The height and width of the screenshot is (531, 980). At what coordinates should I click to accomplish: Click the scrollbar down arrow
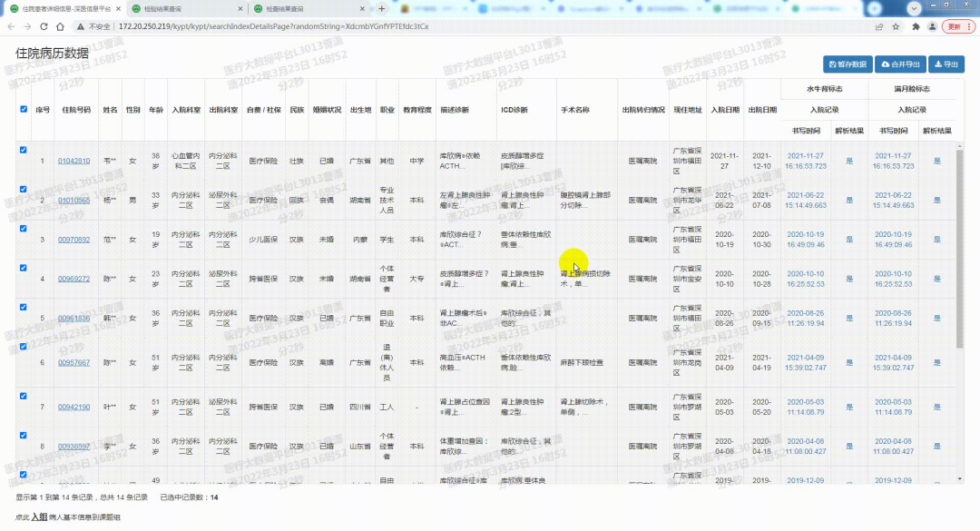[960, 479]
